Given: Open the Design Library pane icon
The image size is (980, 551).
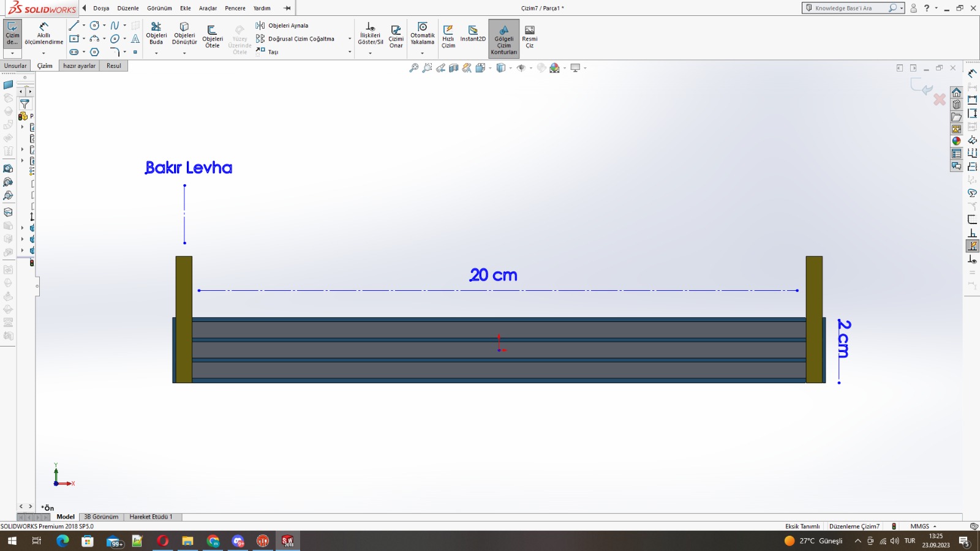Looking at the screenshot, I should coord(956,105).
